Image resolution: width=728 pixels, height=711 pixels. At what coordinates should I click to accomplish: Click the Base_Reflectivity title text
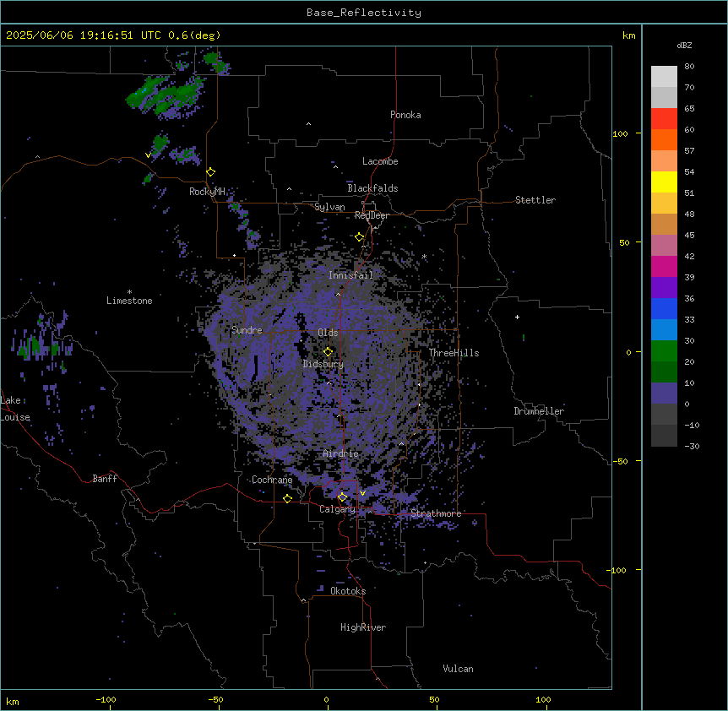click(x=364, y=13)
